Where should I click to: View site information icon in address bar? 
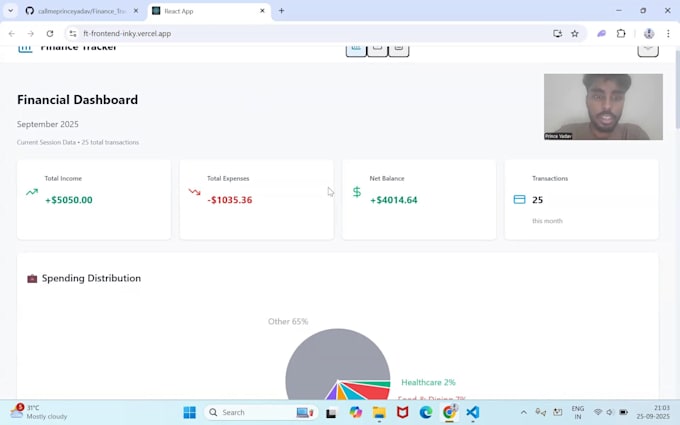point(73,33)
